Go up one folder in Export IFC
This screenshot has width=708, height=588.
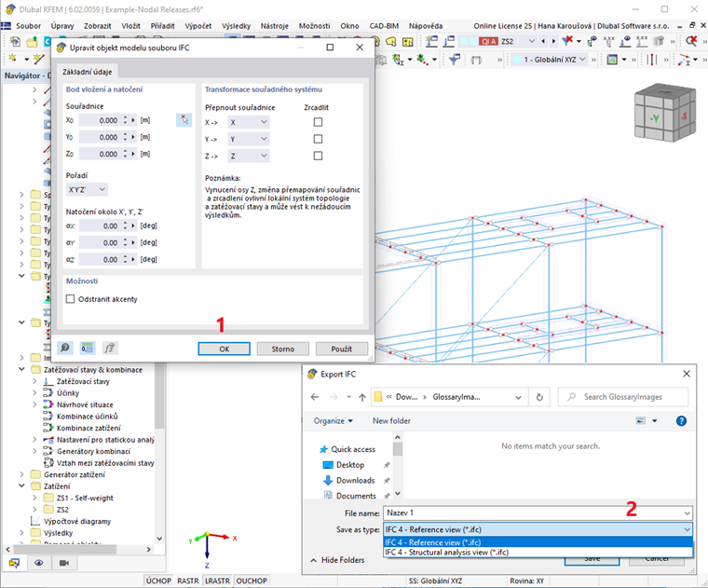pos(362,397)
